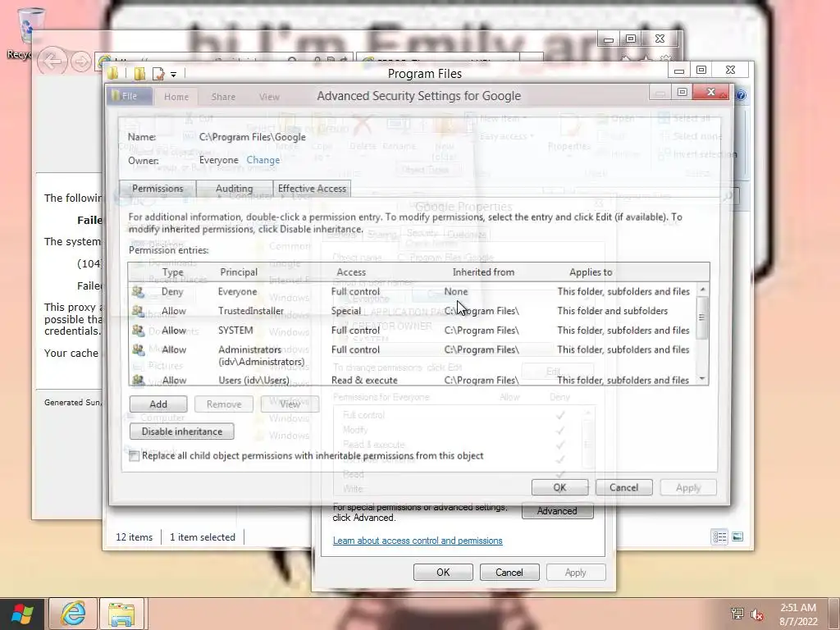This screenshot has width=840, height=630.
Task: Click the permission list scrollbar down arrow
Action: pos(702,379)
